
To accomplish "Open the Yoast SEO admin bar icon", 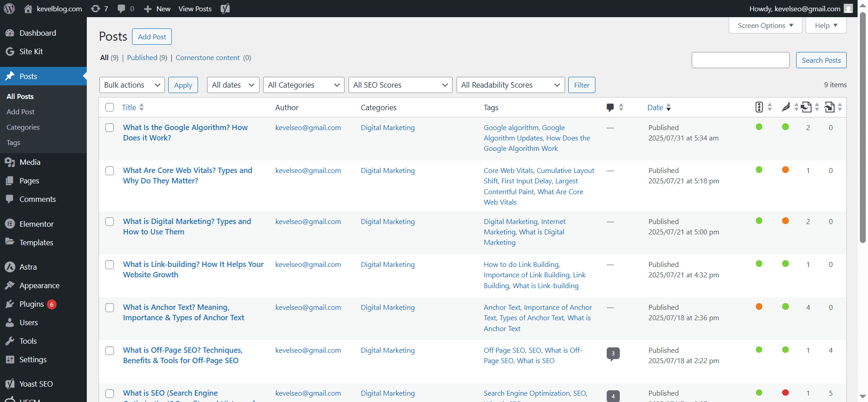I will point(225,9).
